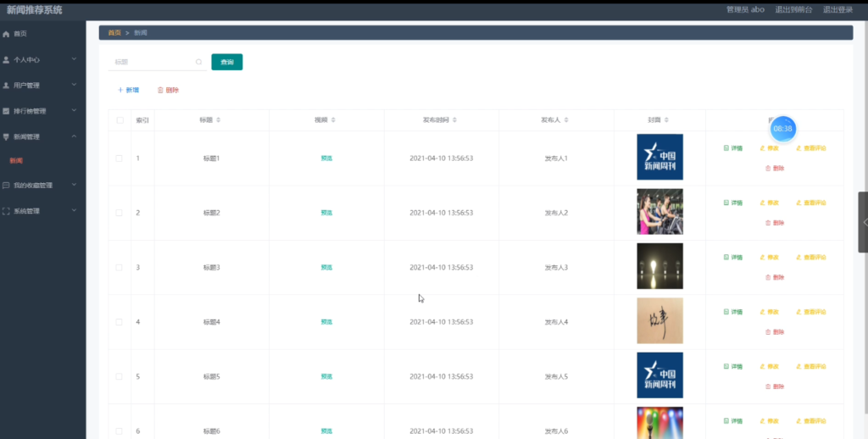868x439 pixels.
Task: Open 查看评论 for the 标题1 row
Action: click(811, 147)
